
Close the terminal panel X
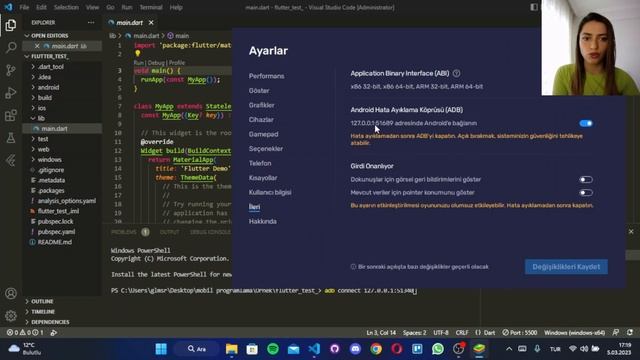pos(631,231)
